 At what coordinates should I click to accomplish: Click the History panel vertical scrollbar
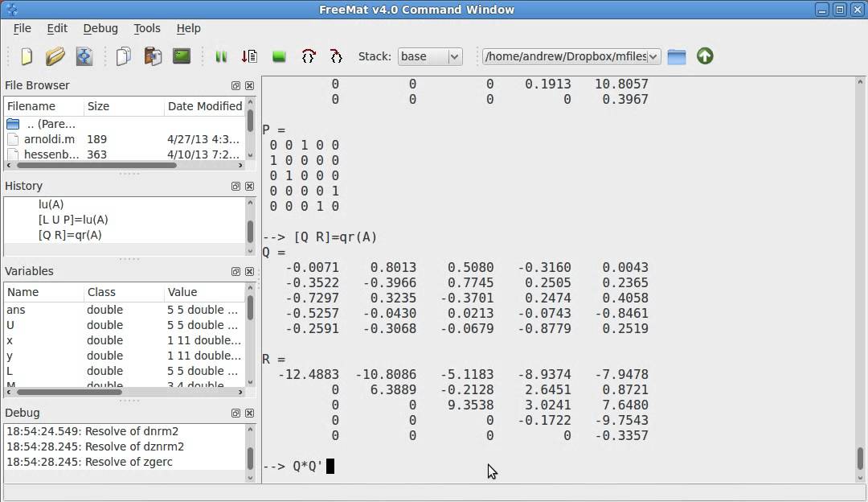(x=250, y=226)
